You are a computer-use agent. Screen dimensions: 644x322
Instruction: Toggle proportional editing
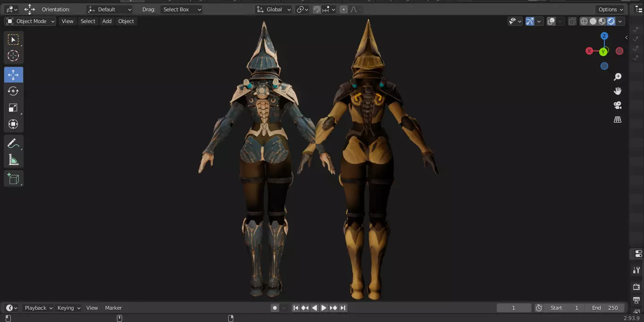coord(343,9)
